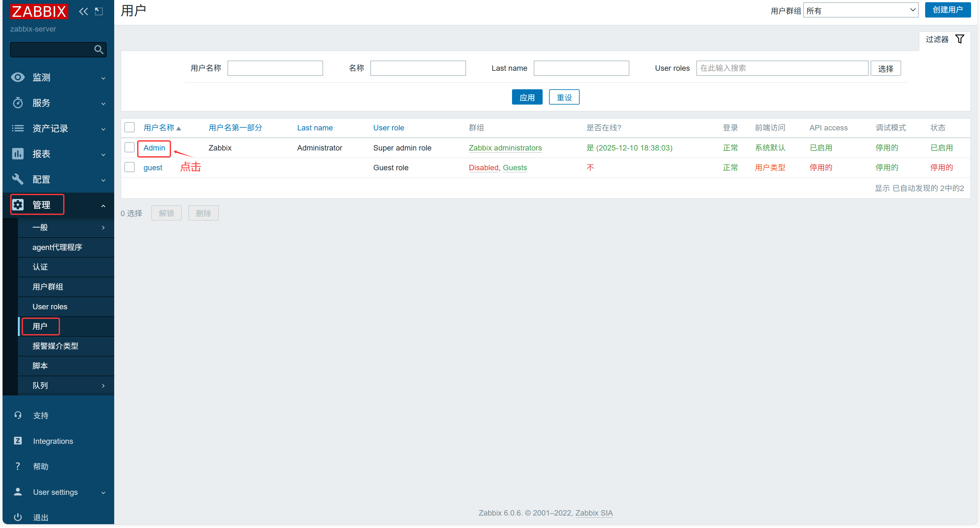
Task: Toggle kiosk mode sidebar icon
Action: coord(99,11)
